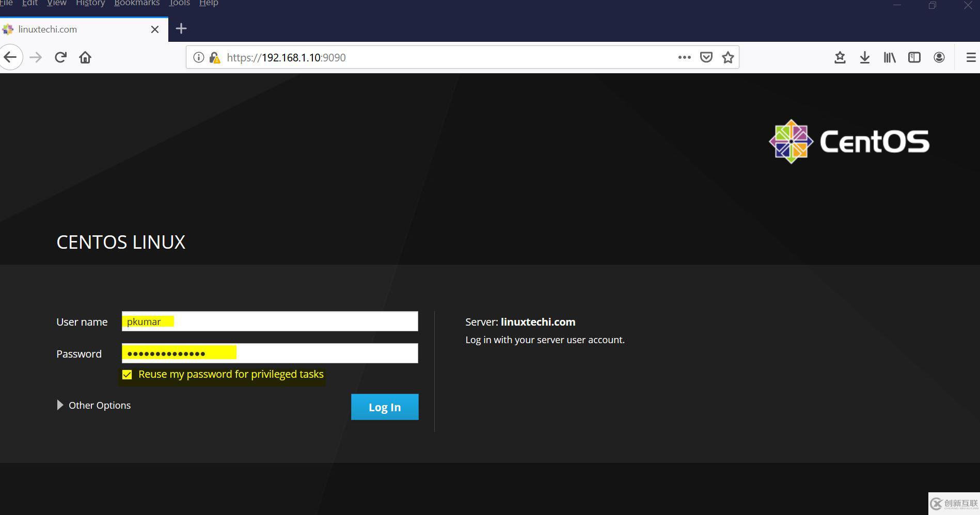Go back using the back arrow

[x=10, y=57]
